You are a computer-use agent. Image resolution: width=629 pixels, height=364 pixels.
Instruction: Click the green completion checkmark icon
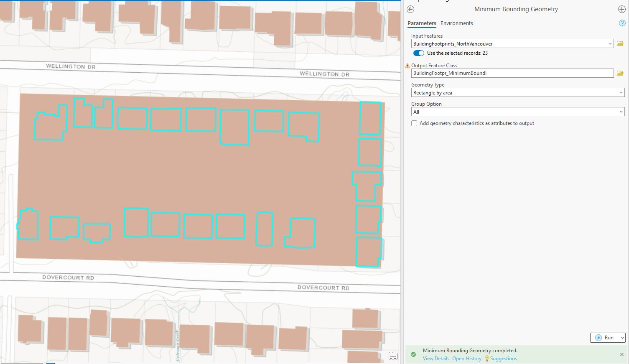tap(413, 354)
